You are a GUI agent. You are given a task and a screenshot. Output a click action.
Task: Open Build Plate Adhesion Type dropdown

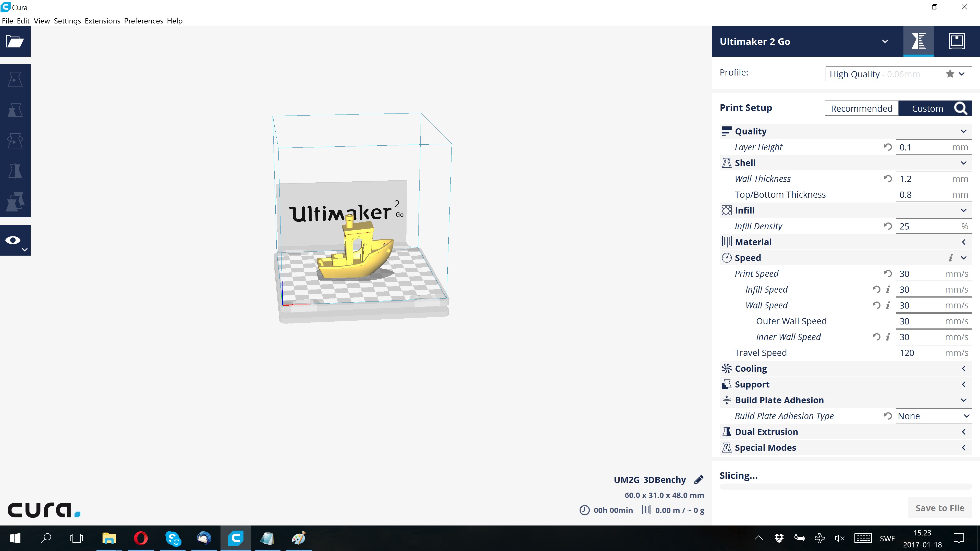tap(933, 416)
